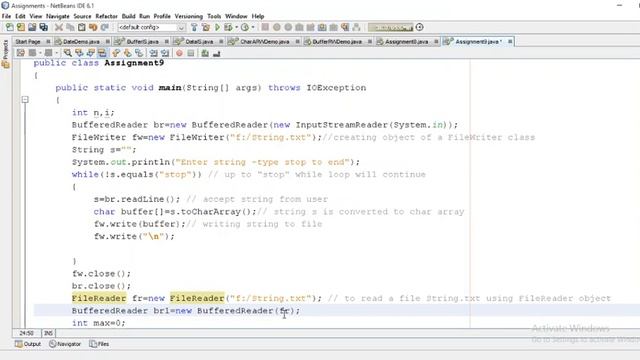
Task: Expand the Profile Main Project dropdown arrow
Action: (x=253, y=27)
